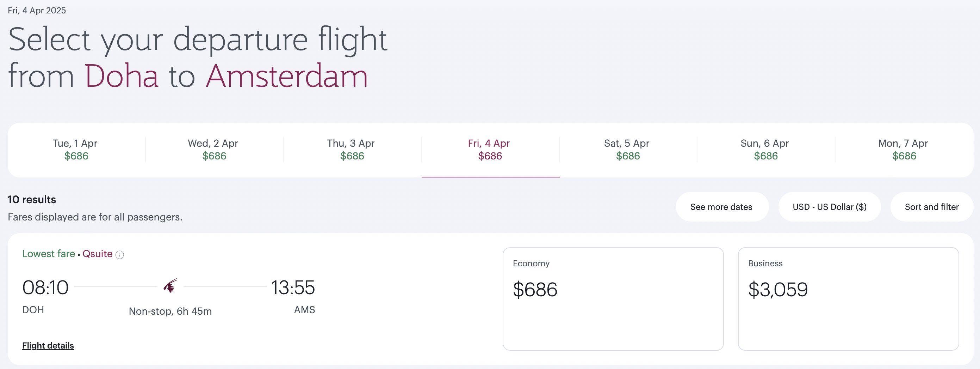Click the Lowest fare label

(x=48, y=254)
